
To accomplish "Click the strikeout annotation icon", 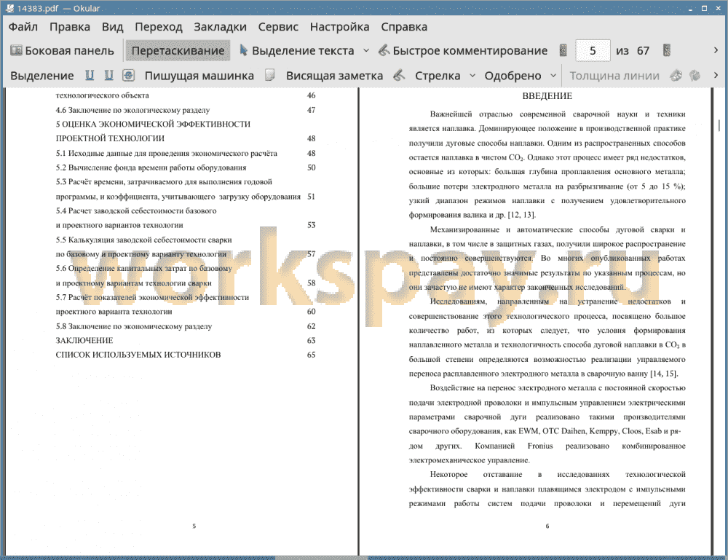I will click(128, 75).
